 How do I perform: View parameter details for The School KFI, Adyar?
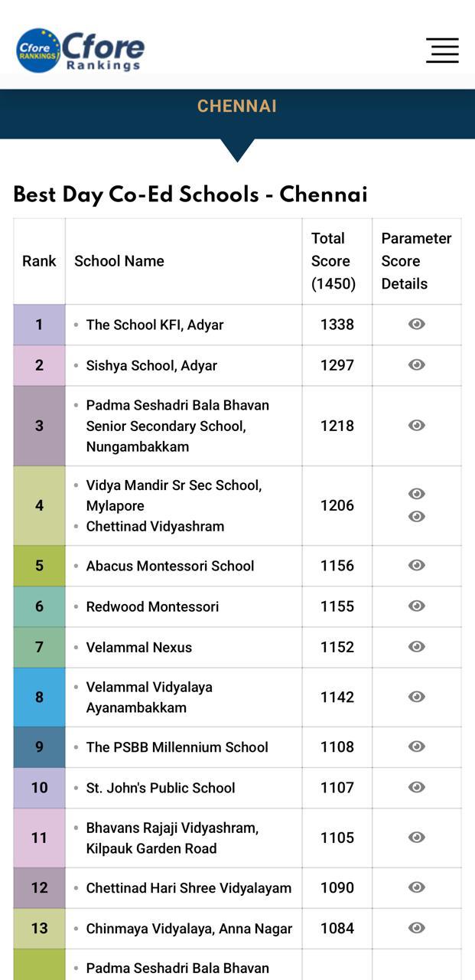click(x=417, y=324)
